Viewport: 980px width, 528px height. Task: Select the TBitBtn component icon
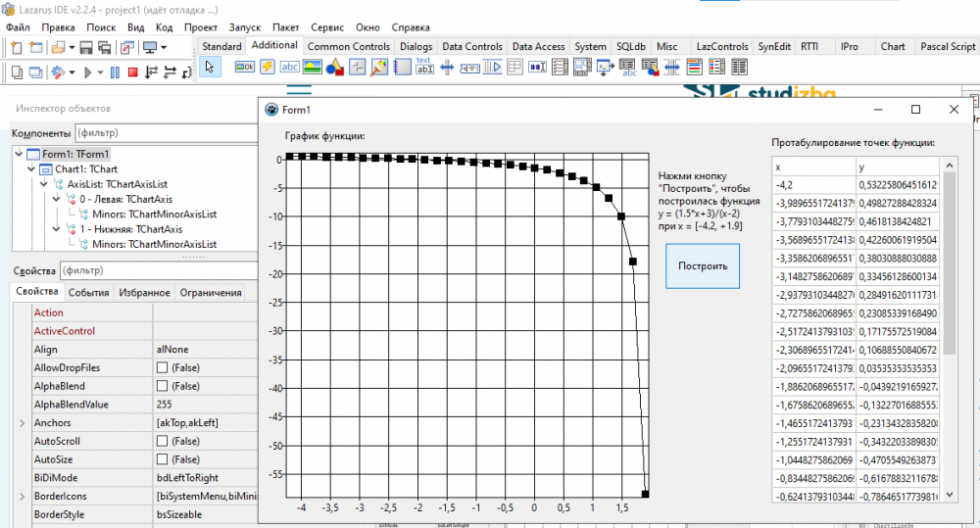click(243, 67)
